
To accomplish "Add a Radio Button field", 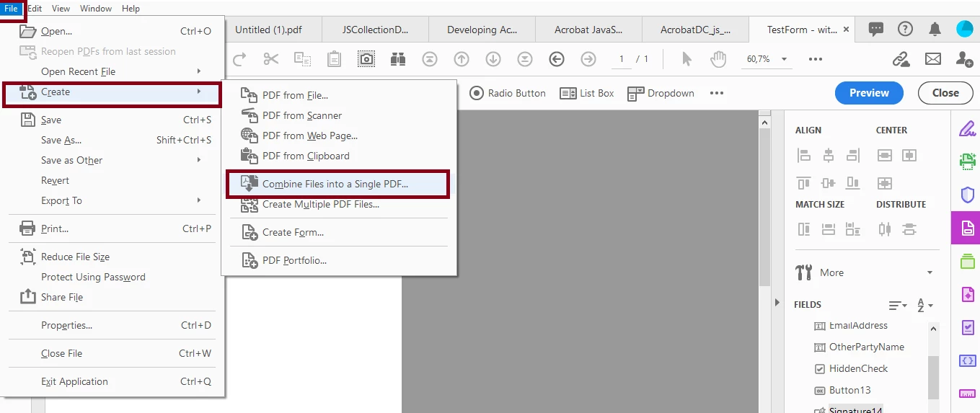I will (508, 93).
